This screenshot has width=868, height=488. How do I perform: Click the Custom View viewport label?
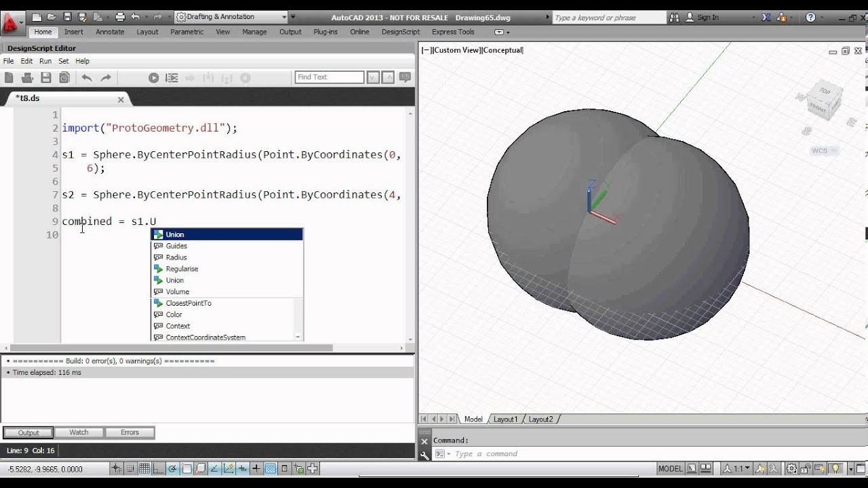456,50
